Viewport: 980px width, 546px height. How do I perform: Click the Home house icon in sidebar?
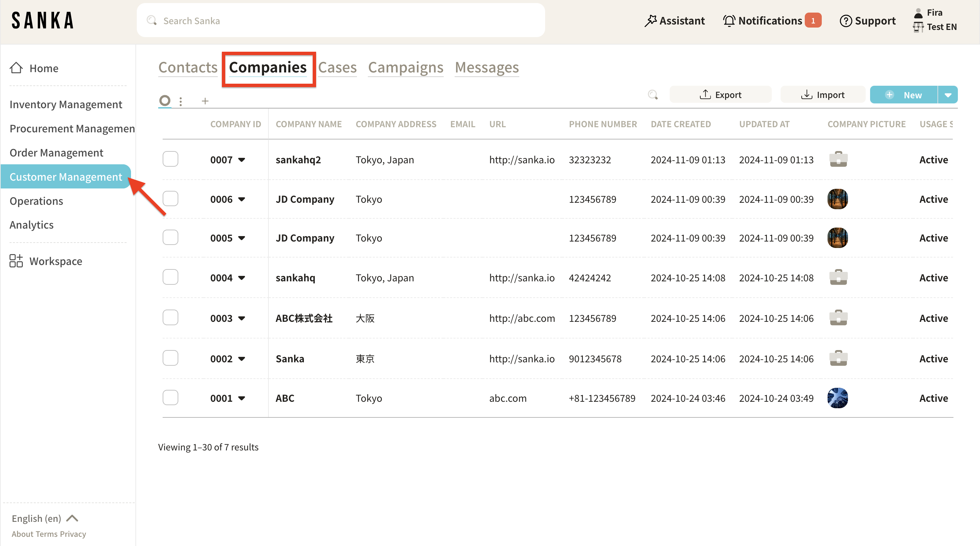click(x=16, y=68)
